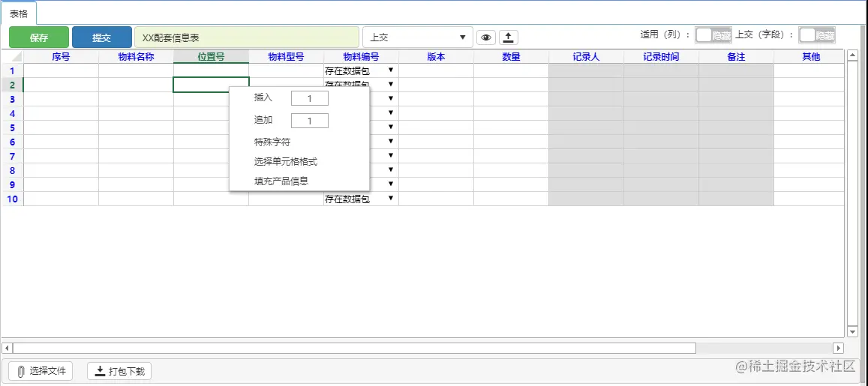
Task: Toggle the 上交(字段) hide switch
Action: click(x=817, y=34)
